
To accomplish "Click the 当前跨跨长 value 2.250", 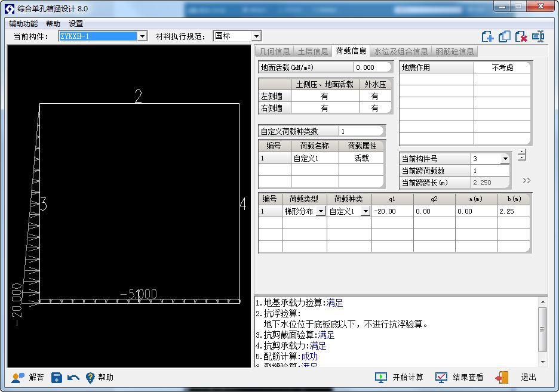I will click(490, 183).
